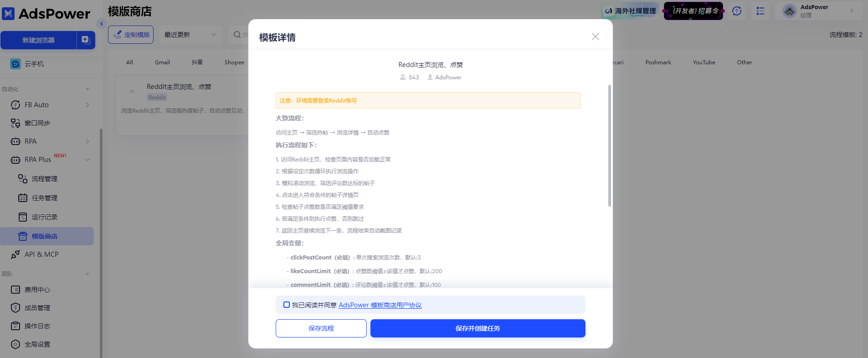Click the 费用中心 billing icon

tap(15, 290)
